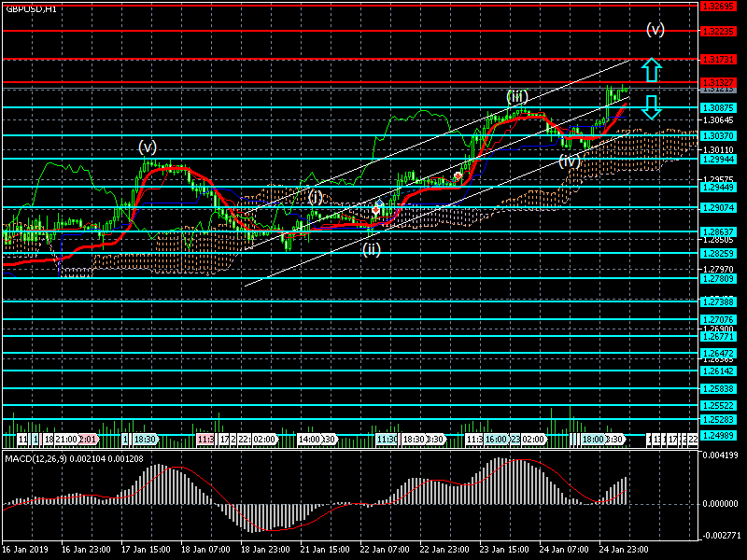Open the cyan 16:00 event marker
Viewport: 747px width, 560px height.
(x=495, y=439)
